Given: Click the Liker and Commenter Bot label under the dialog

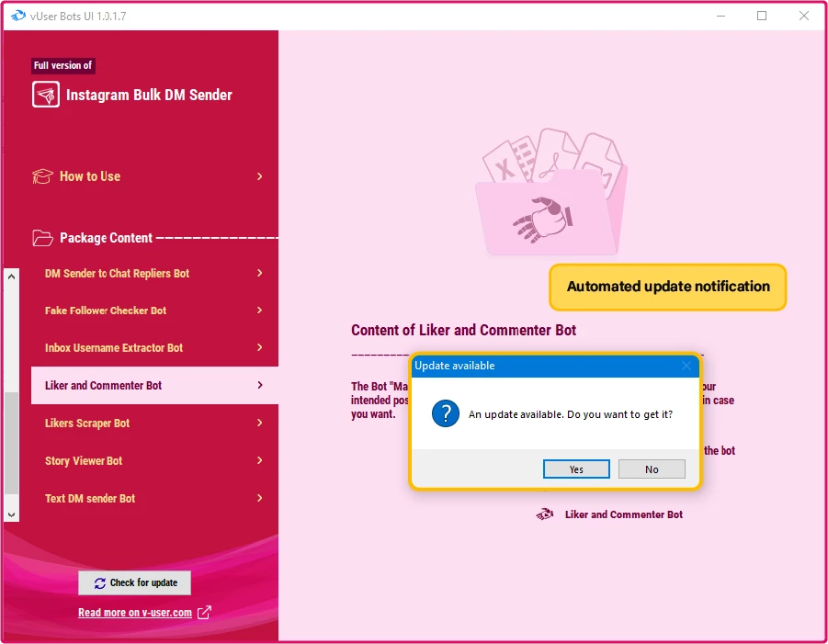Looking at the screenshot, I should point(624,514).
